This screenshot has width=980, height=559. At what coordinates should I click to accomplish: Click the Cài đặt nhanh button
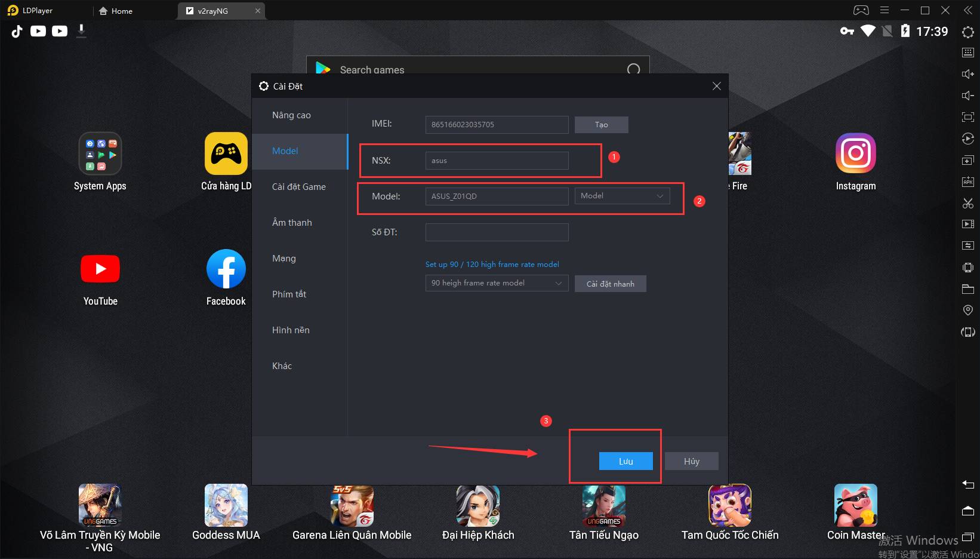tap(610, 284)
